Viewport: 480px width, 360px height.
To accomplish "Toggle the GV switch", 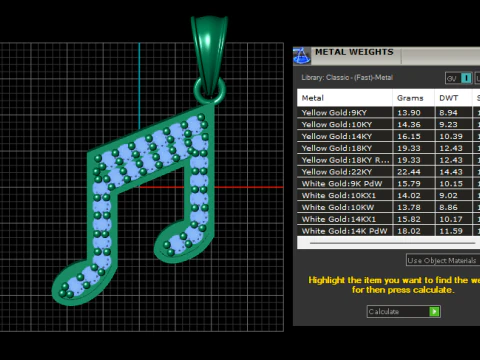I will pos(459,78).
